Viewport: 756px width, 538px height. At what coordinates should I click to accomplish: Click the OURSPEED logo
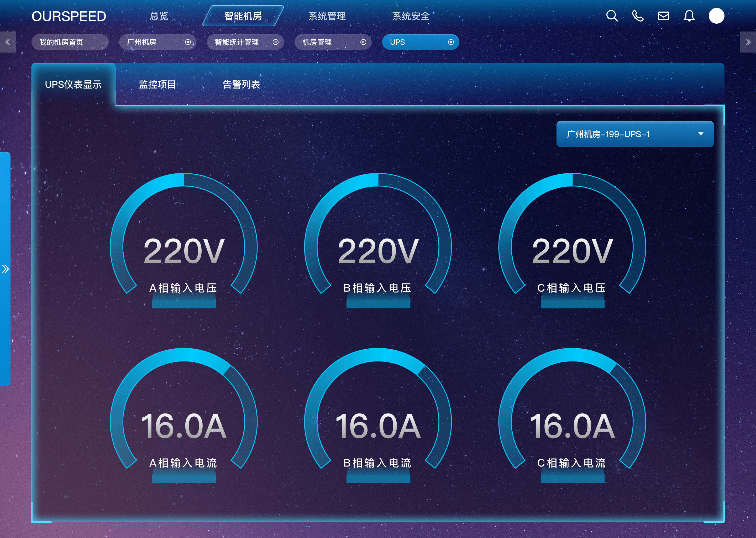coord(69,16)
